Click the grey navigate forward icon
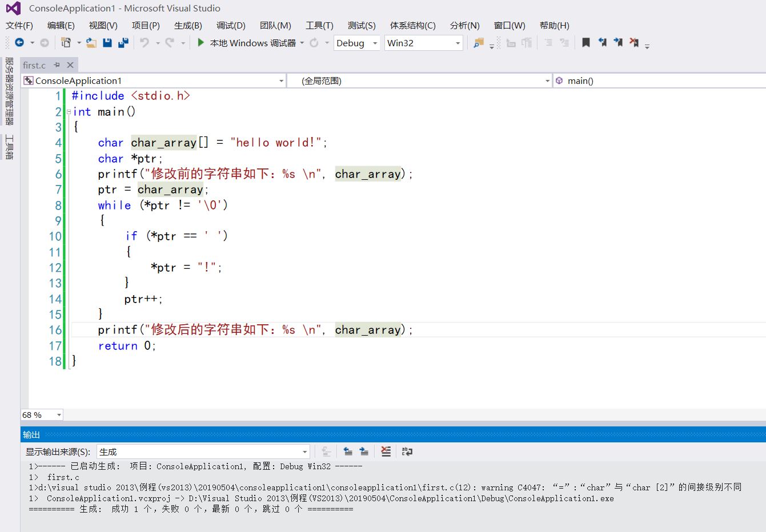This screenshot has width=766, height=532. click(45, 43)
